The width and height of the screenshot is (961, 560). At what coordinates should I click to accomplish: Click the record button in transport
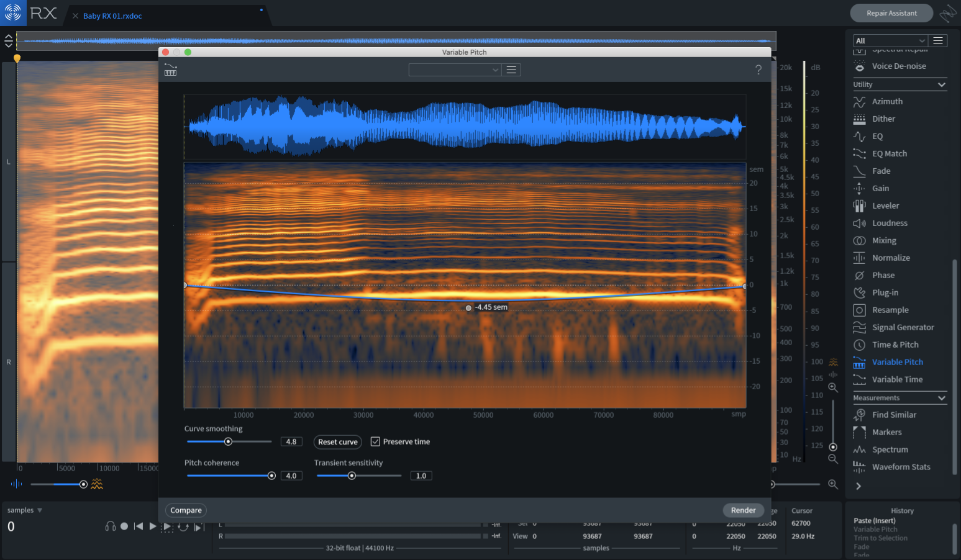[x=124, y=526]
